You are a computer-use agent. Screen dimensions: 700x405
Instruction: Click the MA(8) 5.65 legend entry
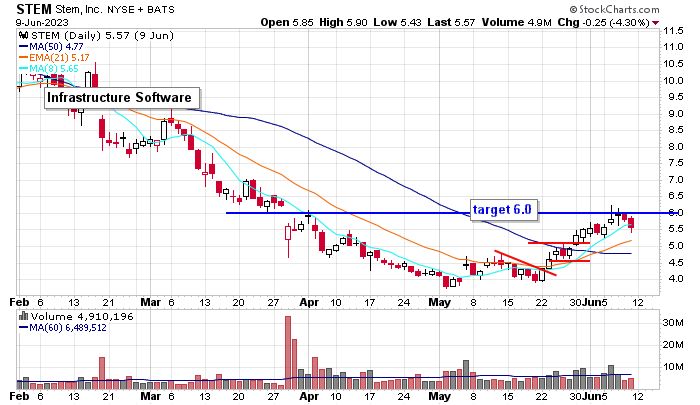tap(49, 69)
